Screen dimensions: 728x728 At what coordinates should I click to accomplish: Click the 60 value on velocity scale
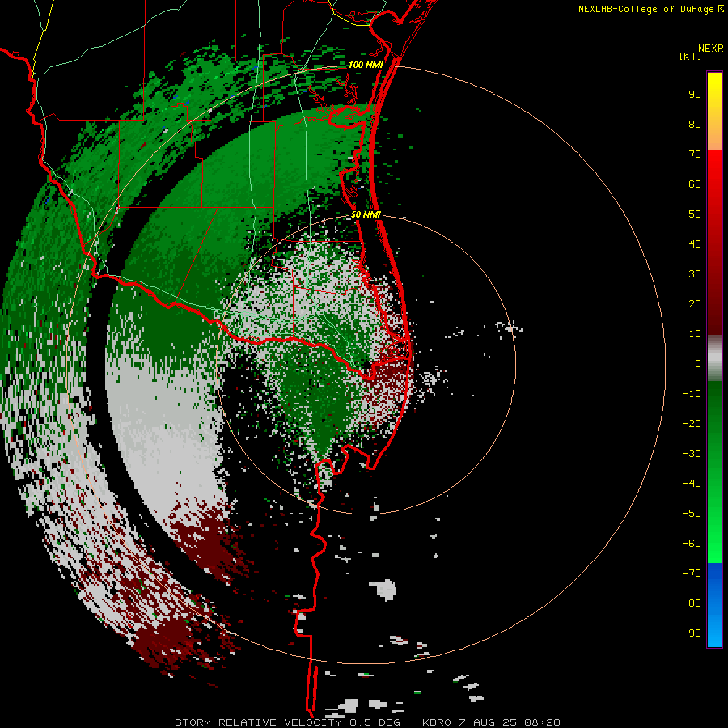click(695, 184)
